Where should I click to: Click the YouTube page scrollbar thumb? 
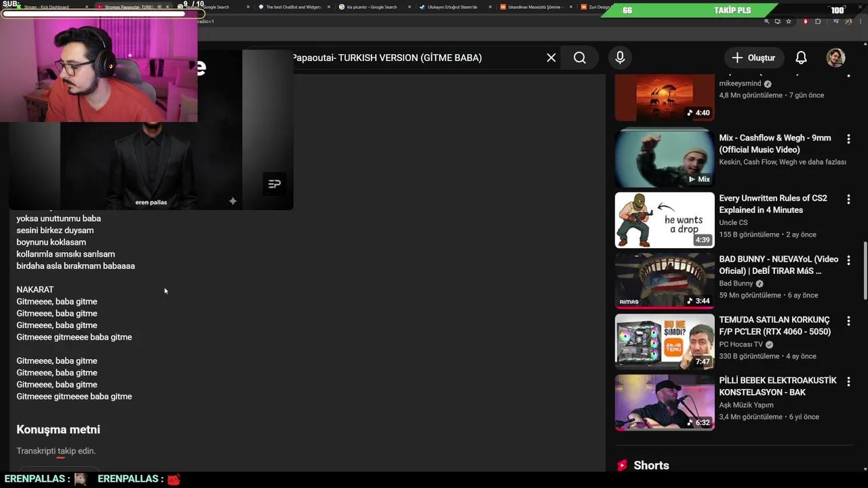tap(865, 271)
